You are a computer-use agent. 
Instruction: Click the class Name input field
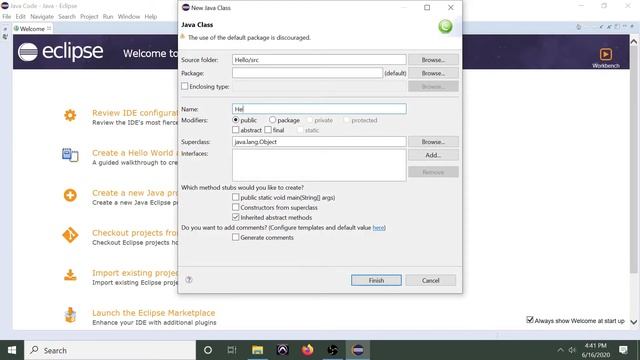pos(319,109)
